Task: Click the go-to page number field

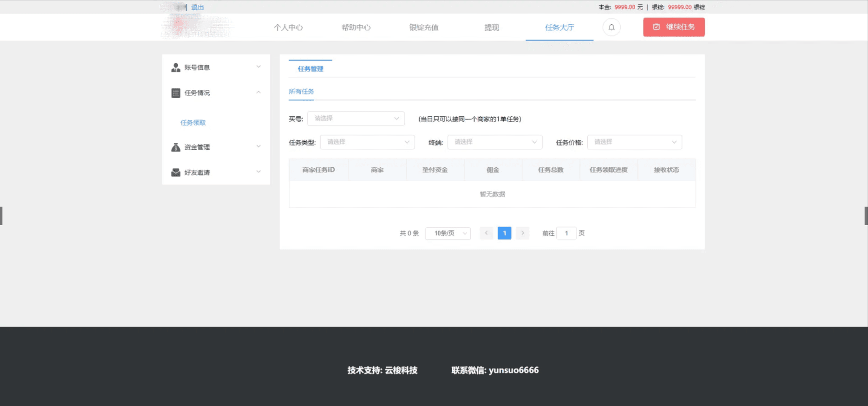Action: coord(566,233)
